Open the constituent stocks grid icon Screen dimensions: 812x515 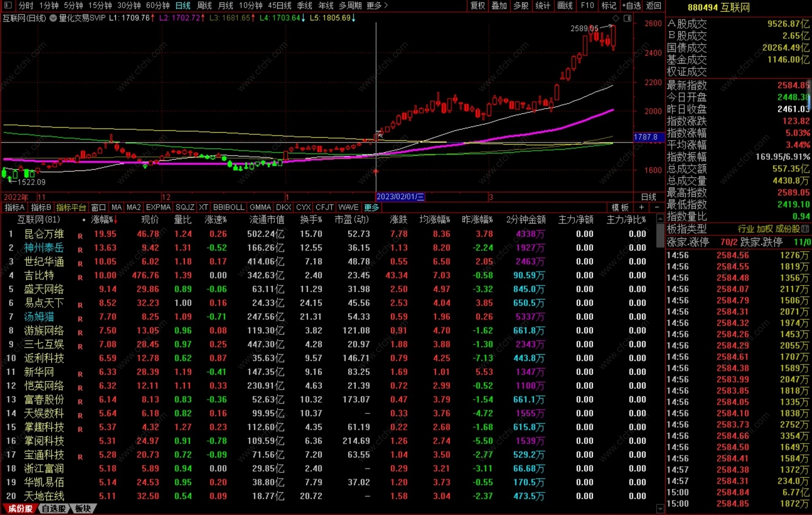click(x=805, y=229)
